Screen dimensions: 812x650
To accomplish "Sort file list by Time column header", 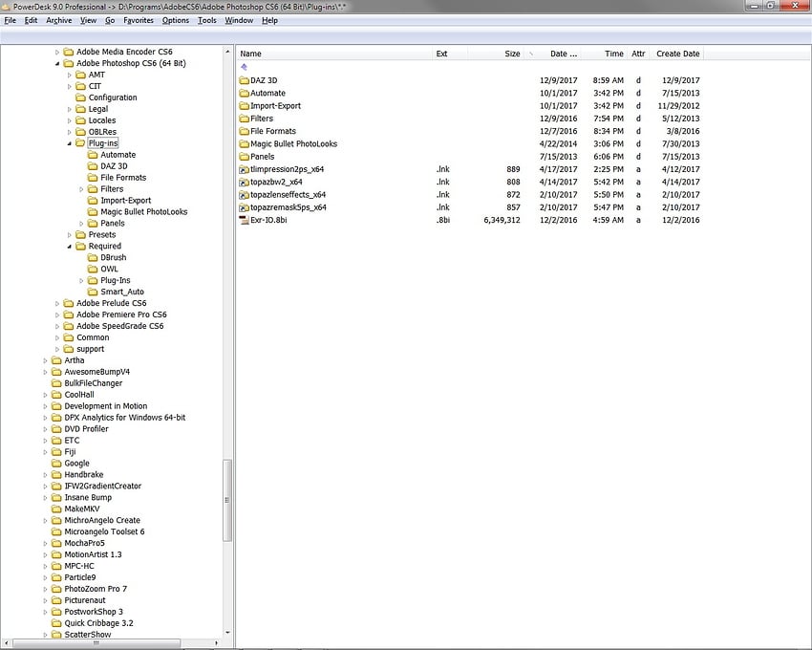I will point(604,54).
